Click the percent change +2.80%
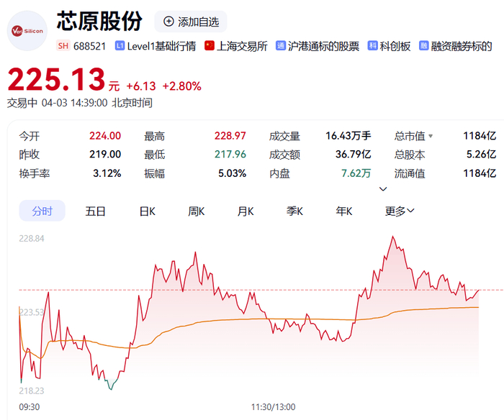Image resolution: width=504 pixels, height=420 pixels. click(182, 86)
